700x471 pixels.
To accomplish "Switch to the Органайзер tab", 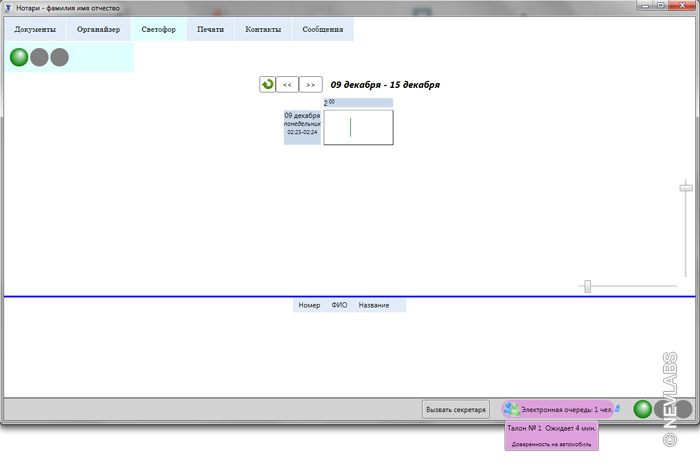I will (98, 29).
